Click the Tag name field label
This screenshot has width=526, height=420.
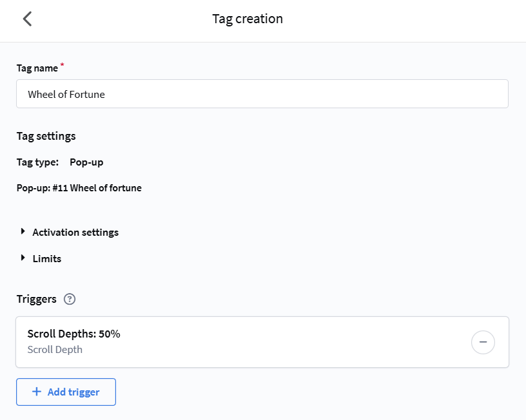[37, 68]
